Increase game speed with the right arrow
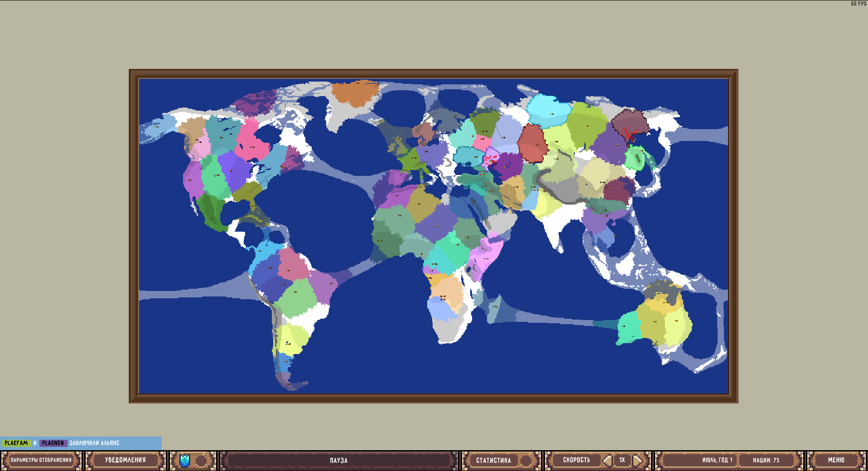Image resolution: width=868 pixels, height=471 pixels. [637, 460]
